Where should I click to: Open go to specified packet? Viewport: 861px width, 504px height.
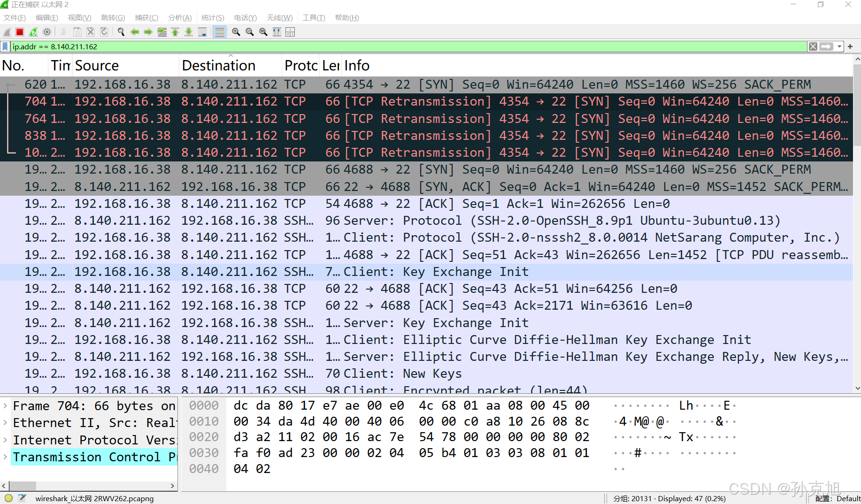[x=162, y=32]
